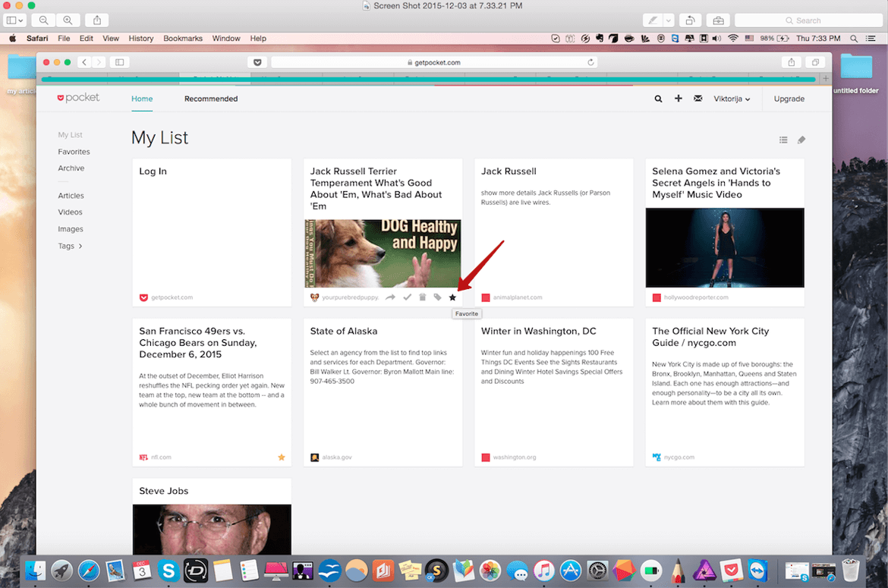Open the Selena Gomez video thumbnail
The image size is (888, 588).
coord(725,247)
